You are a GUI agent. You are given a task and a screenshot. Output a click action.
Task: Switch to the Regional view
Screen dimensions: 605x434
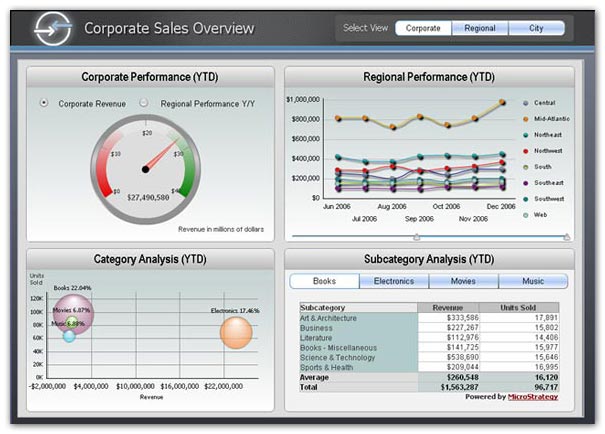pos(480,28)
